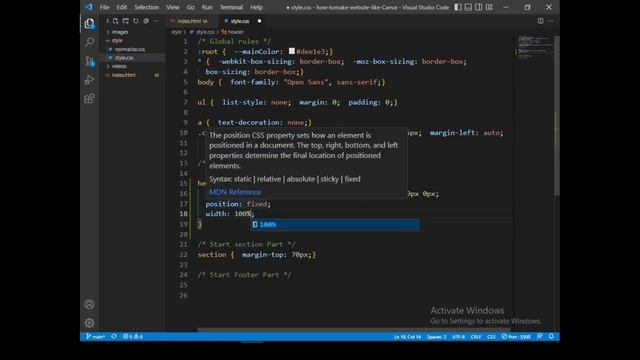Open the MDN Reference link in tooltip
This screenshot has height=360, width=640.
click(x=235, y=192)
